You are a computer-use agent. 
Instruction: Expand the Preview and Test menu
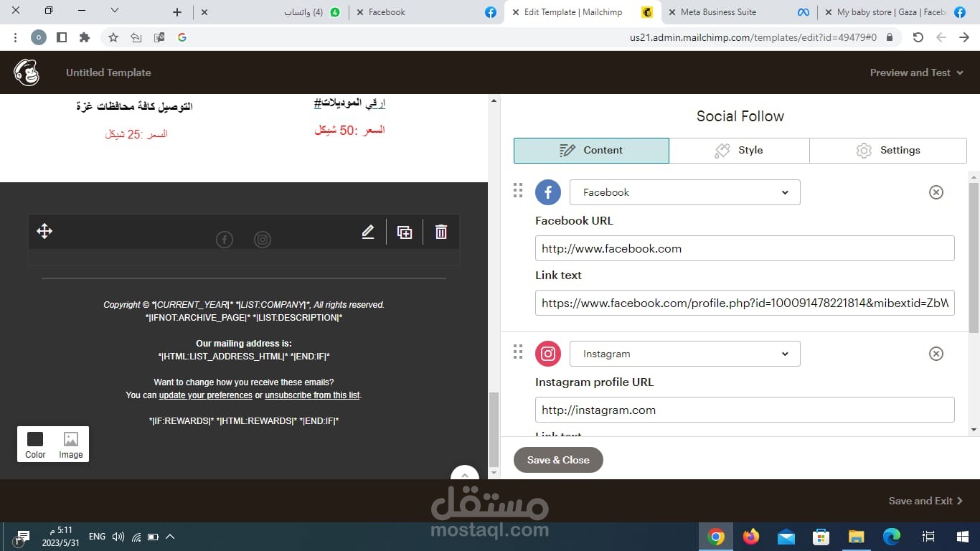(x=916, y=72)
